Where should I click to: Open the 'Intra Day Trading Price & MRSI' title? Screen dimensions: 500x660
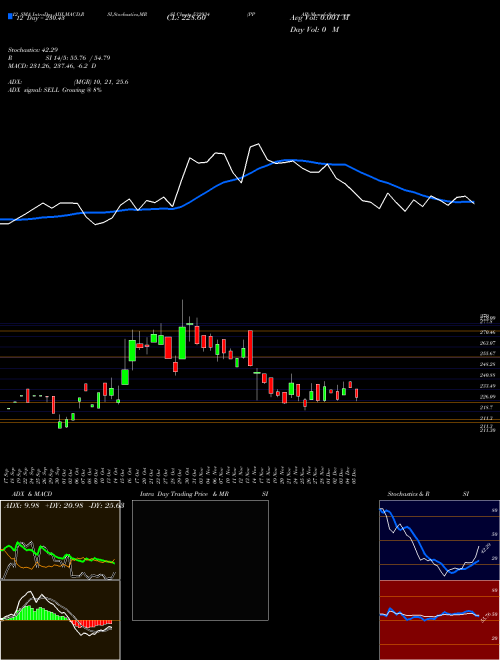[x=204, y=494]
